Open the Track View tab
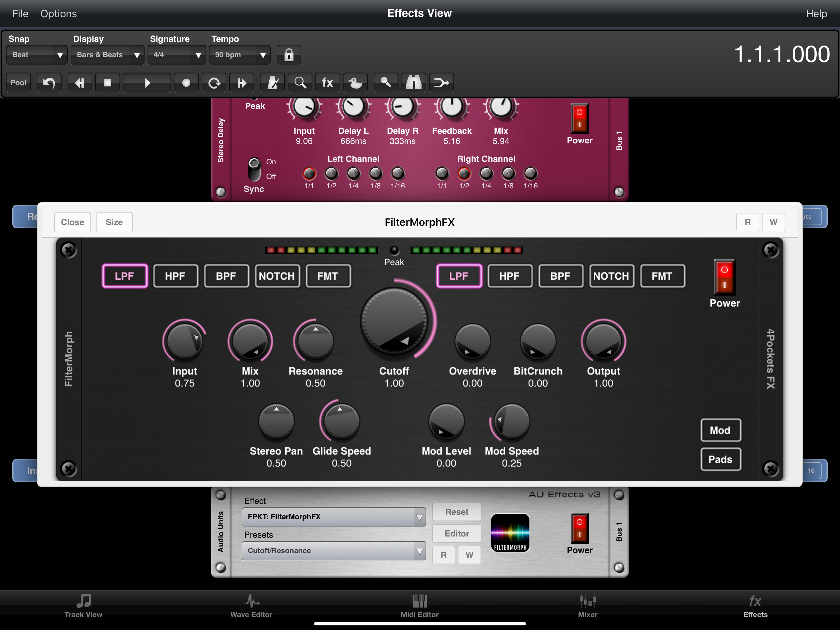This screenshot has width=840, height=630. (83, 606)
